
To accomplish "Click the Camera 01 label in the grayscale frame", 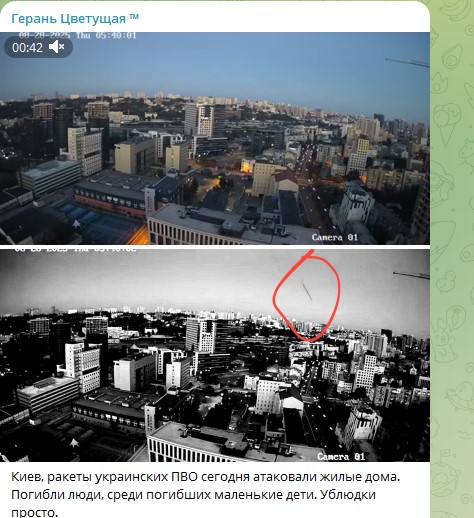I will 341,456.
